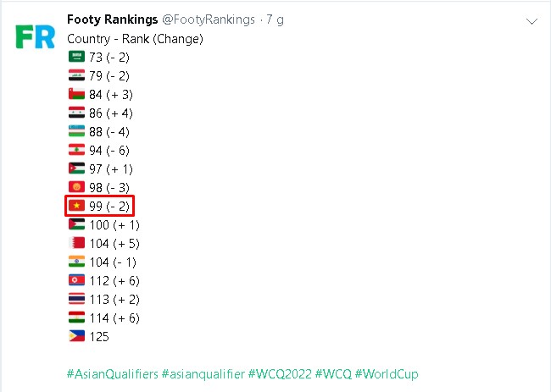Open the #WCQ hashtag link
551x392 pixels.
pyautogui.click(x=333, y=374)
